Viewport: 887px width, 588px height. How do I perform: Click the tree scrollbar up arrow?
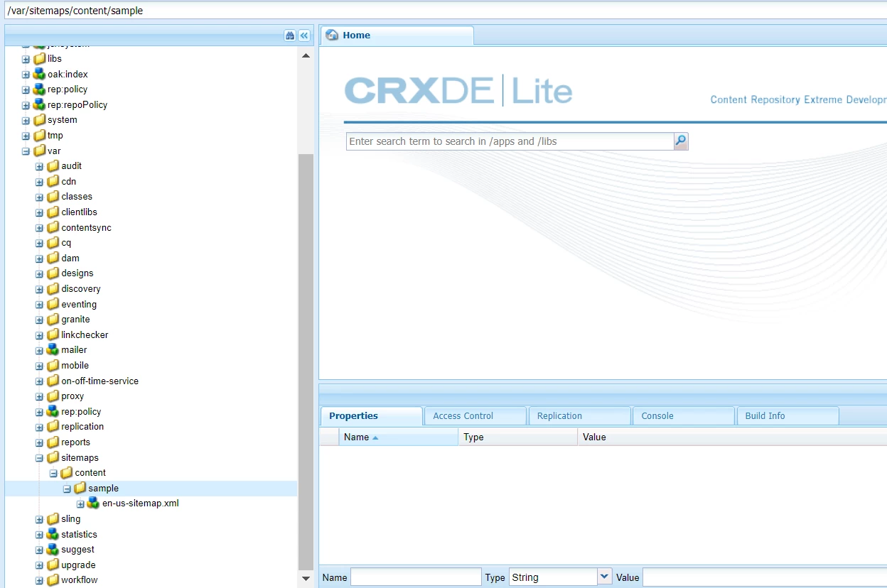306,56
